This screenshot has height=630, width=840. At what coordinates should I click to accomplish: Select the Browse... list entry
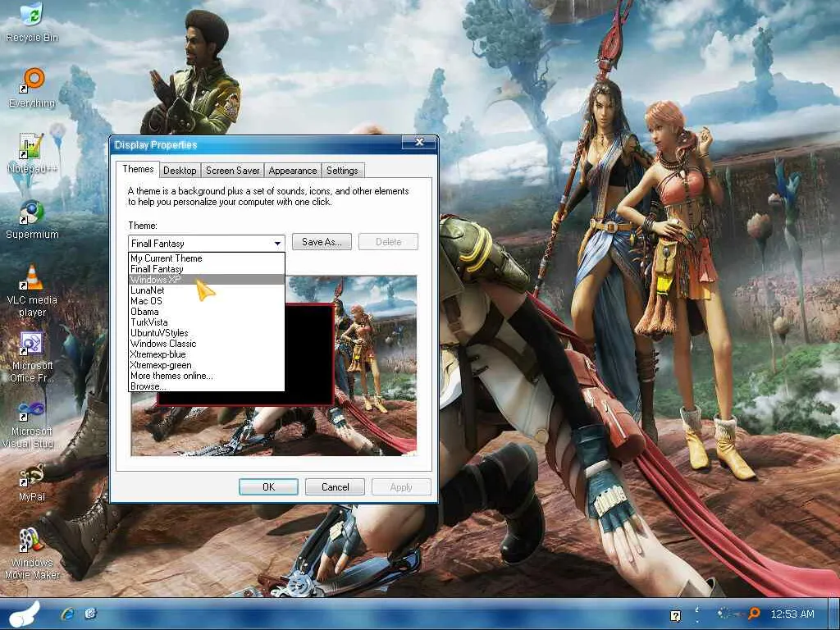tap(206, 386)
